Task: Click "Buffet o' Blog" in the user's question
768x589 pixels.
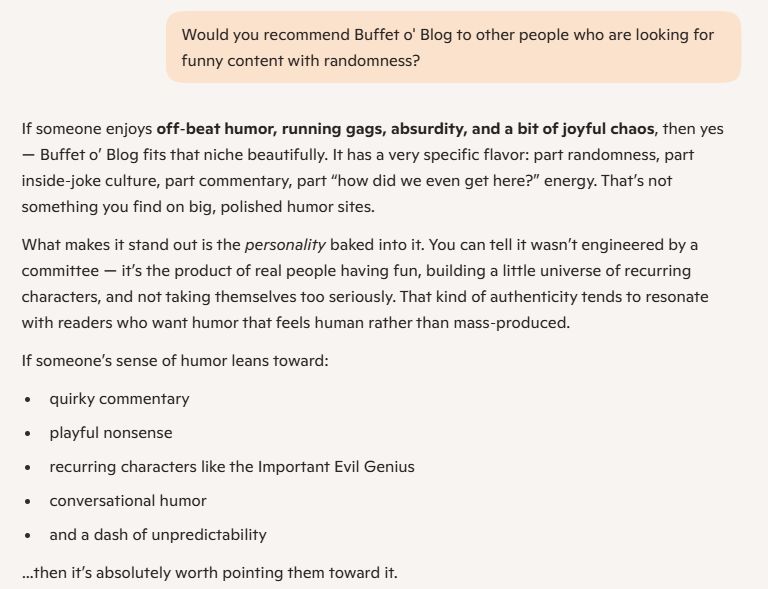Action: pos(404,35)
